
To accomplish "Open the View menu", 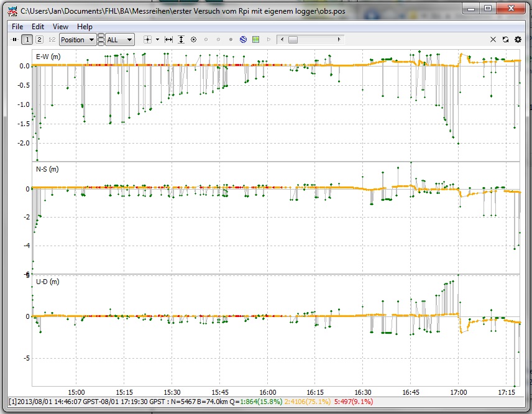I will click(60, 27).
